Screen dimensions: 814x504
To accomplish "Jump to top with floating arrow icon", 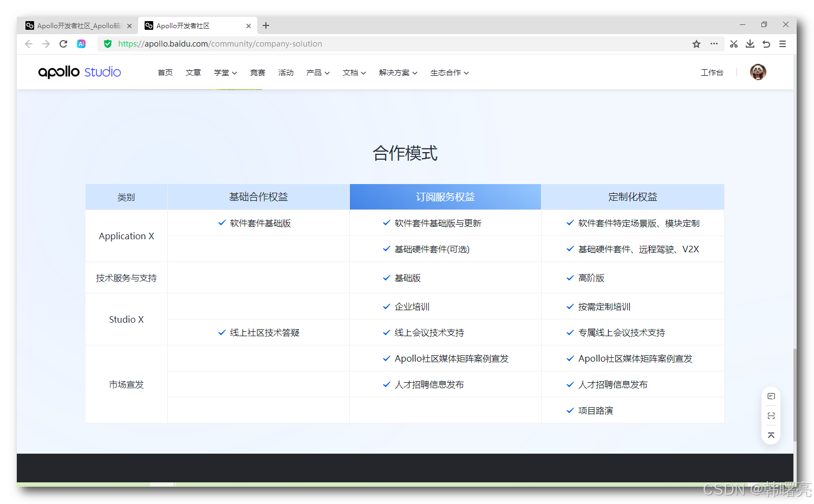I will point(771,435).
